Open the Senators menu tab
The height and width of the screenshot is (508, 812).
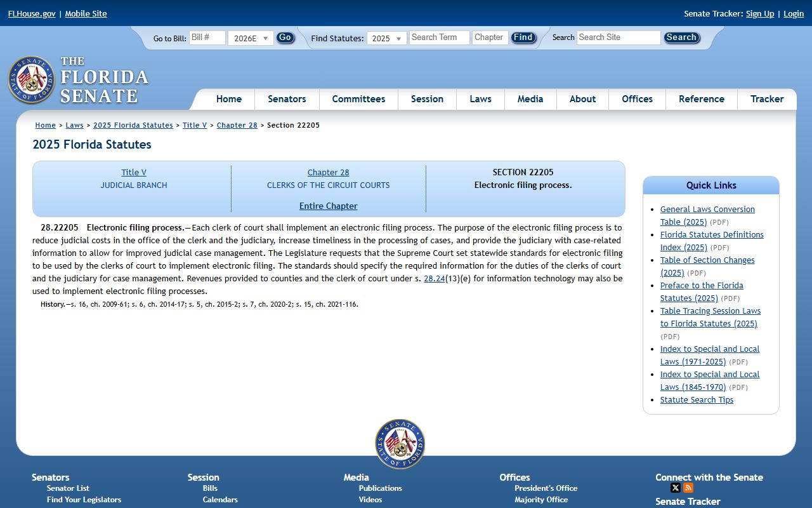pyautogui.click(x=287, y=99)
